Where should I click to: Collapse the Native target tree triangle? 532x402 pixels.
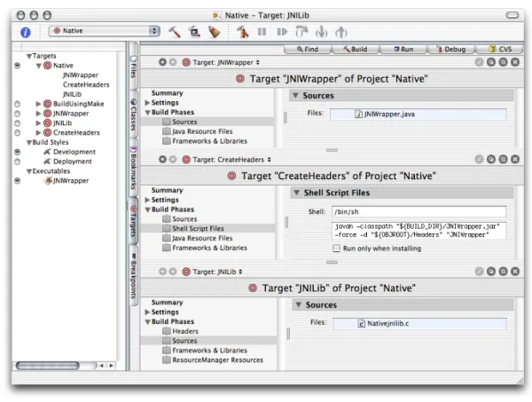39,66
